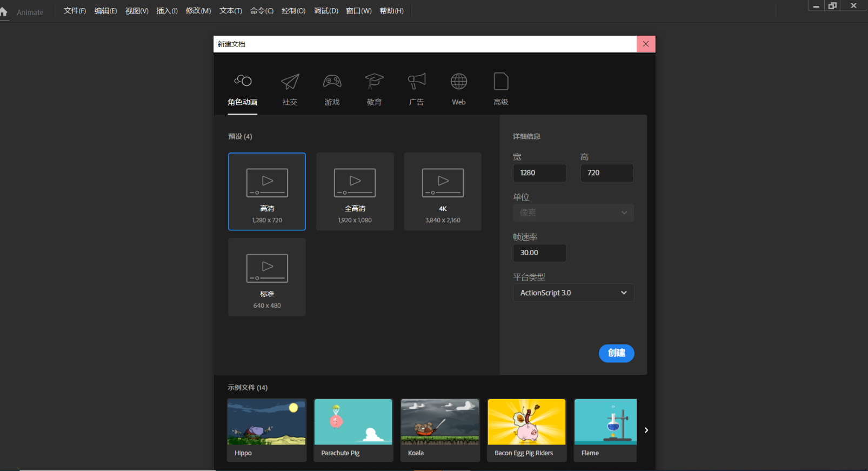Screen dimensions: 868x471
Task: Select the 广告 megaphone category icon
Action: click(x=416, y=82)
